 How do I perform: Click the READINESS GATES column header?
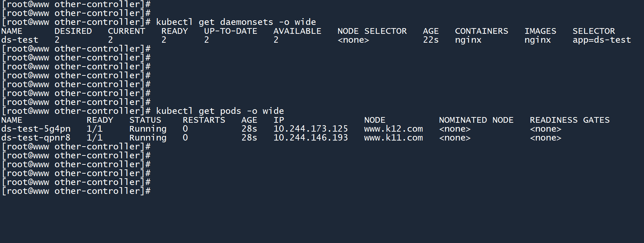tap(570, 120)
